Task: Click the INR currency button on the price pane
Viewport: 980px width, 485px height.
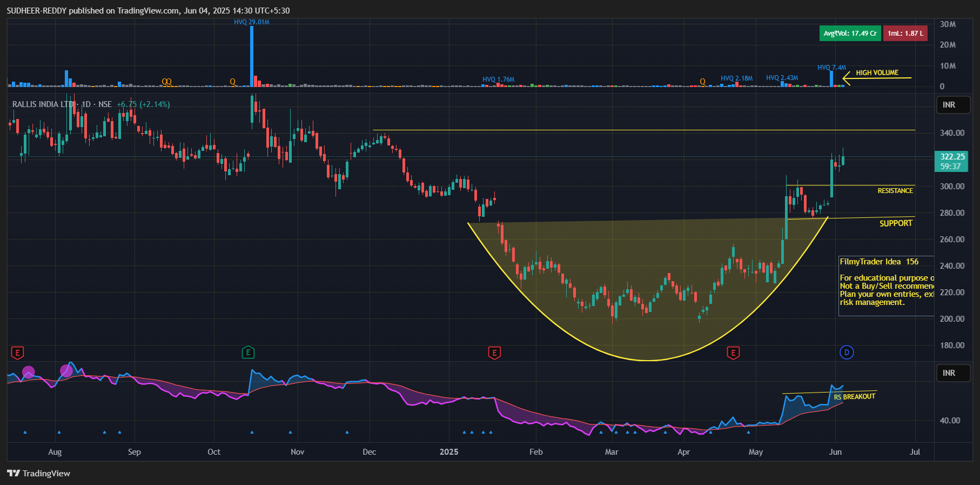Action: (x=953, y=105)
